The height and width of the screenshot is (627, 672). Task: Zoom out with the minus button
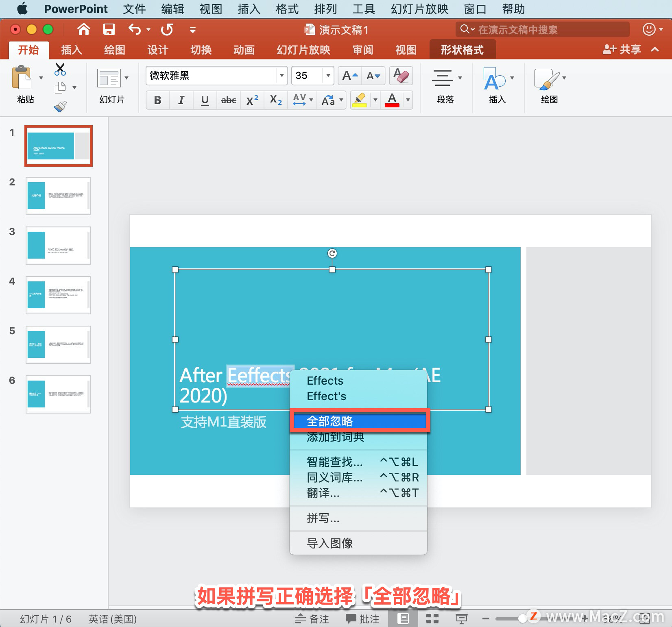485,618
